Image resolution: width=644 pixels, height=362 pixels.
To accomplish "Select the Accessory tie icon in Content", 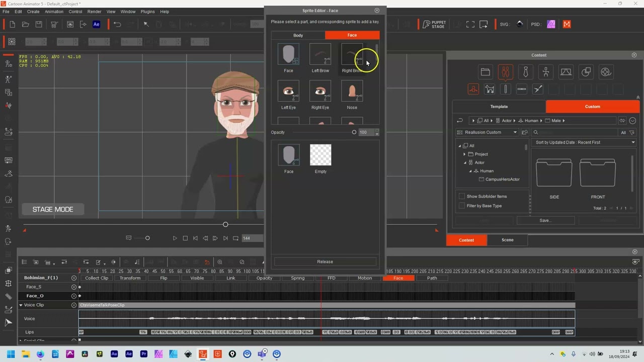I will pyautogui.click(x=525, y=72).
